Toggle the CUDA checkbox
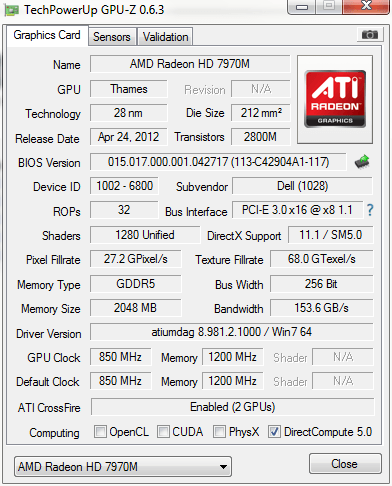The image size is (392, 486). pyautogui.click(x=163, y=431)
